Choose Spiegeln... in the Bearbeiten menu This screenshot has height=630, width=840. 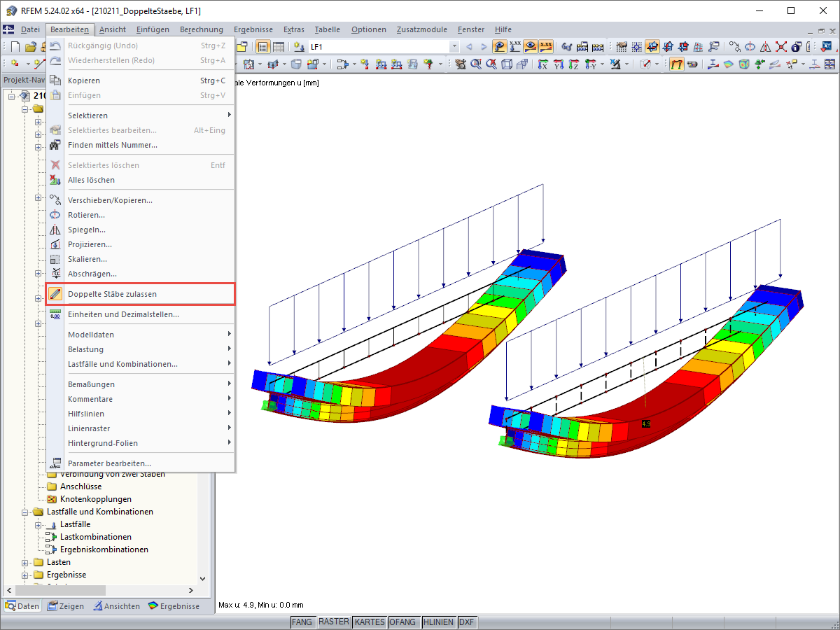coord(140,230)
